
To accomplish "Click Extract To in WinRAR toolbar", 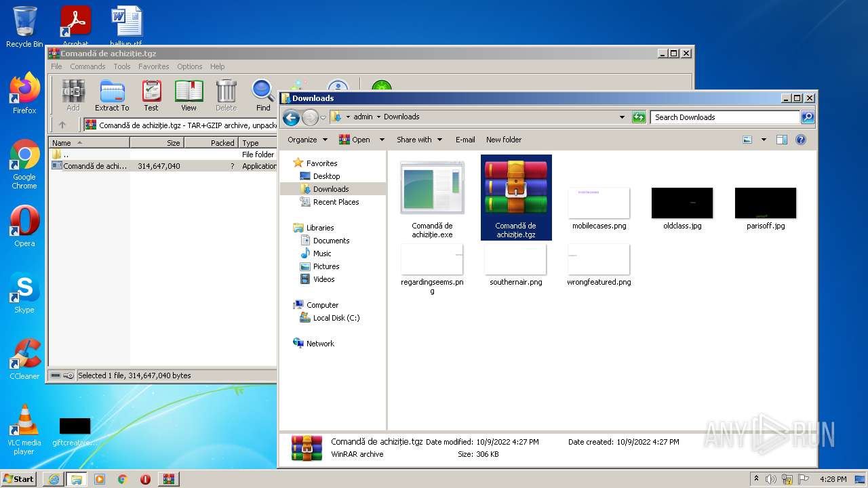I will pos(112,95).
